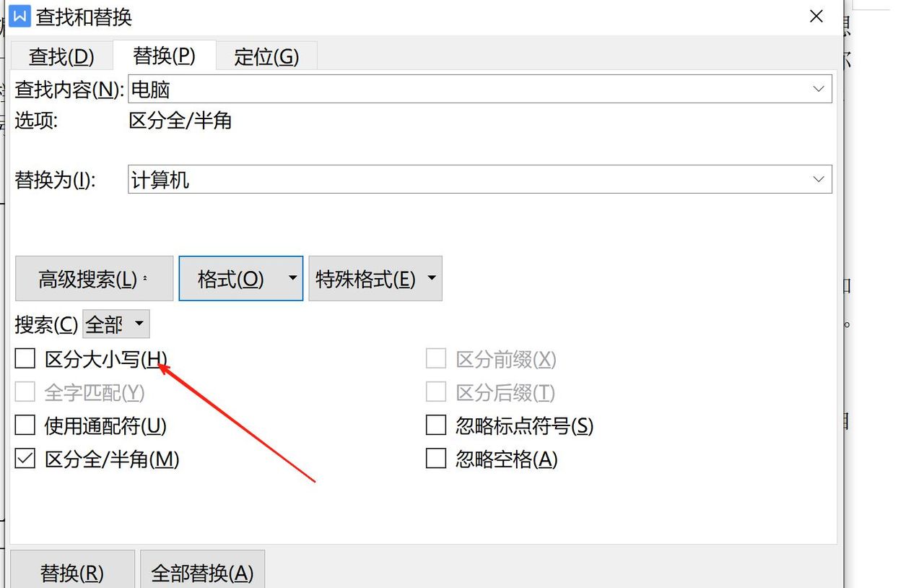Click the 全部替换(A) button
Screen dimensions: 924x588
pyautogui.click(x=202, y=573)
